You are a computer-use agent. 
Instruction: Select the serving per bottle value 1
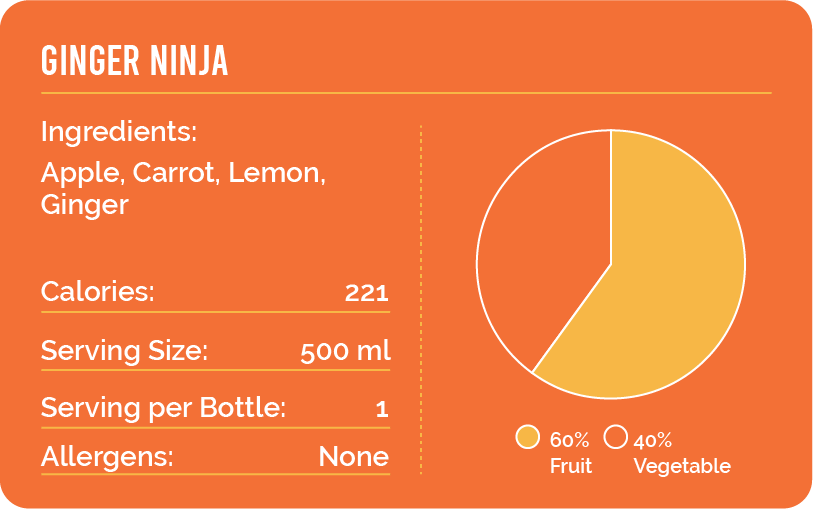381,409
